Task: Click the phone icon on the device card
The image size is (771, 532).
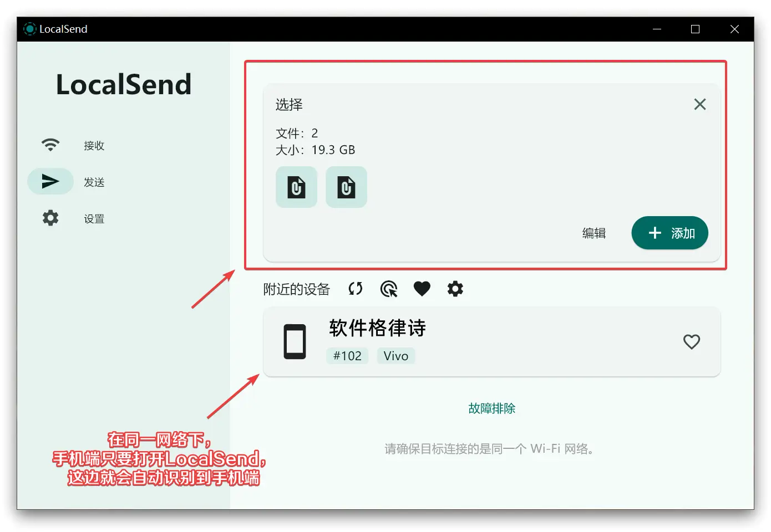Action: tap(295, 342)
